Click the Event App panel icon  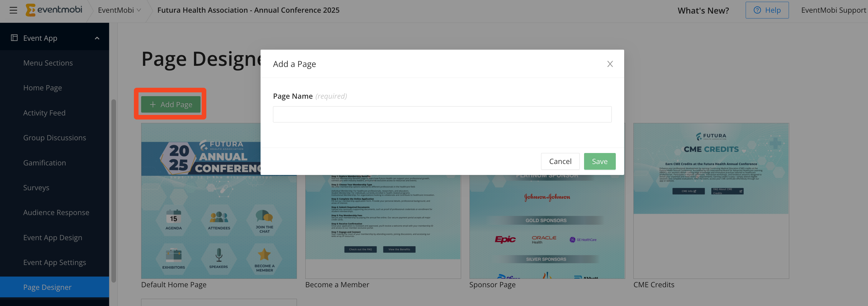tap(14, 38)
